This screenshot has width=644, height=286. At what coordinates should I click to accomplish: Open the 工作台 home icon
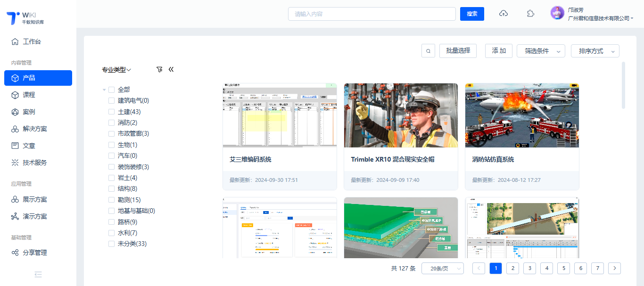15,41
